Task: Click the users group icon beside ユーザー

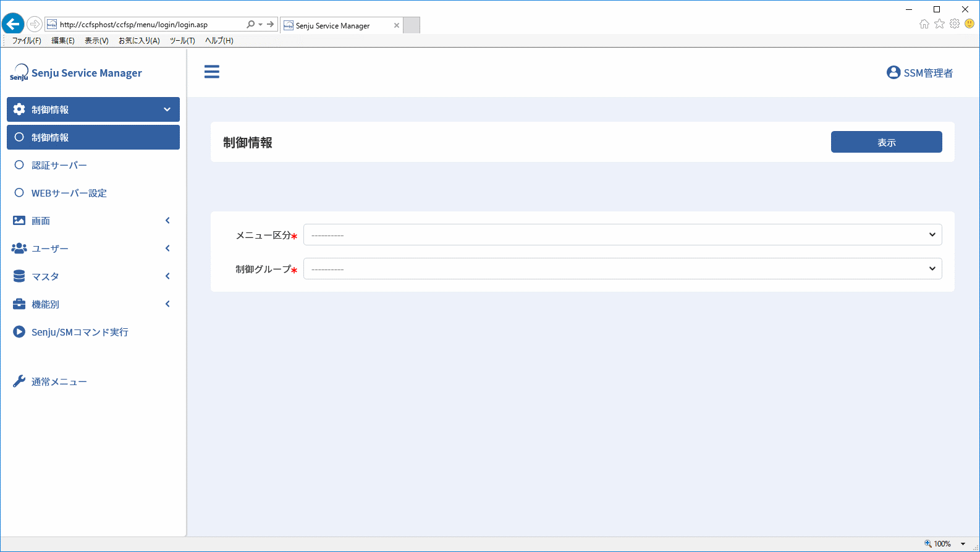Action: point(19,248)
